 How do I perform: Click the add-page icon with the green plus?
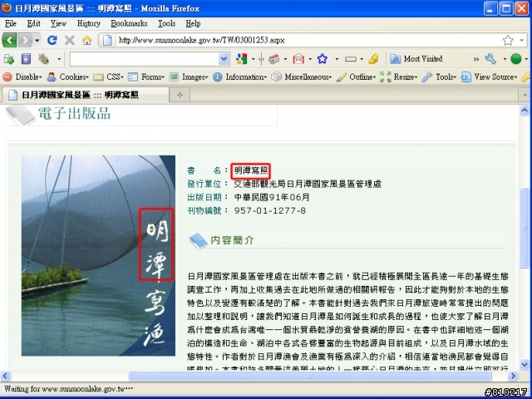(x=9, y=59)
